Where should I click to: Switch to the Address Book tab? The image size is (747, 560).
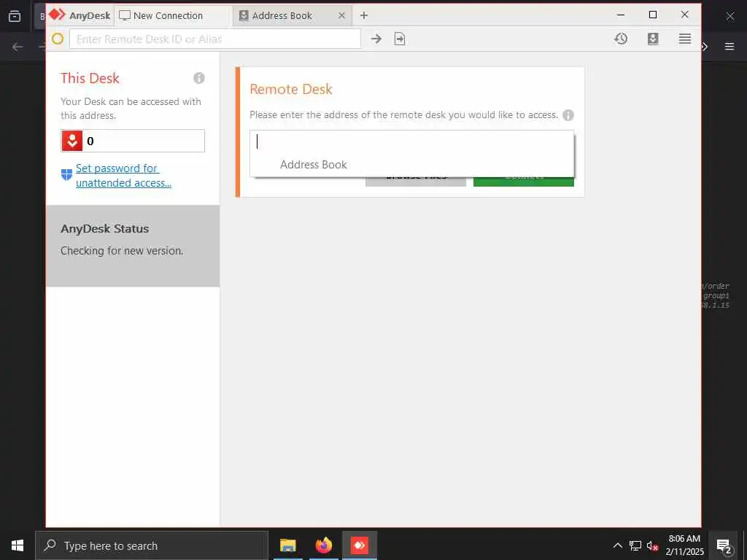click(282, 16)
